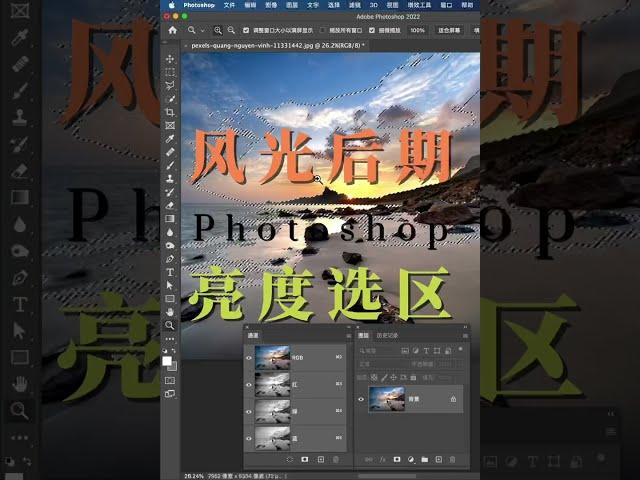Swap foreground and background colors

[174, 351]
